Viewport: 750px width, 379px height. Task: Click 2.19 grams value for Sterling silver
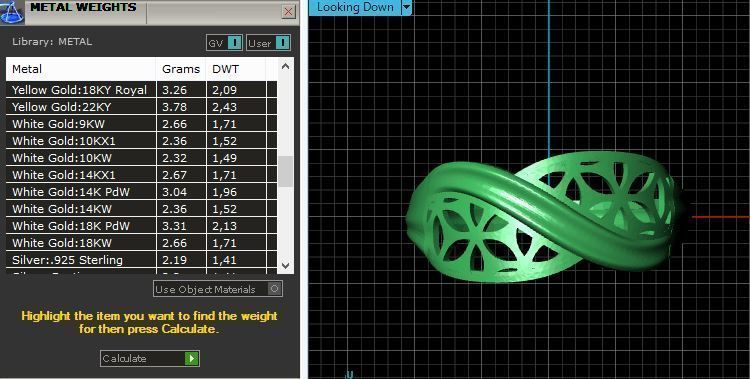point(175,260)
